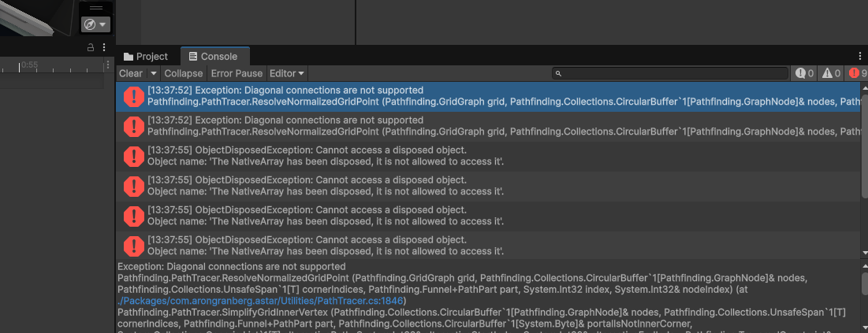Toggle the panel lock icon
868x333 pixels.
(91, 47)
